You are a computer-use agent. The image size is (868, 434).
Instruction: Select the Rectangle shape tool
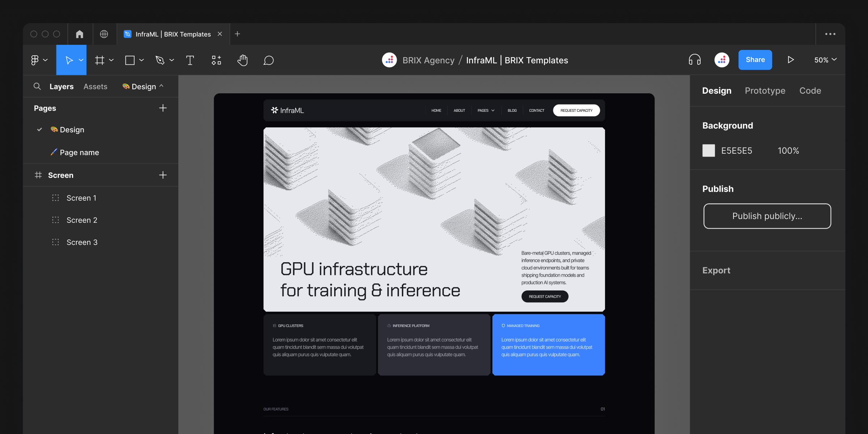pyautogui.click(x=130, y=60)
